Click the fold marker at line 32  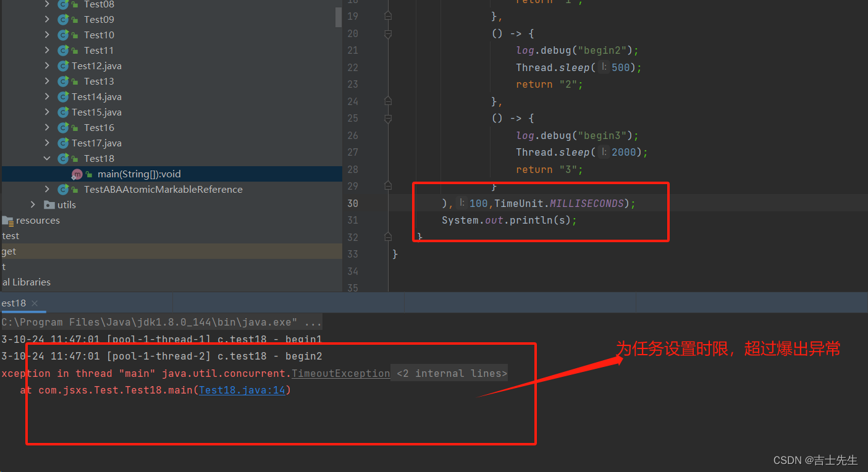[x=388, y=237]
